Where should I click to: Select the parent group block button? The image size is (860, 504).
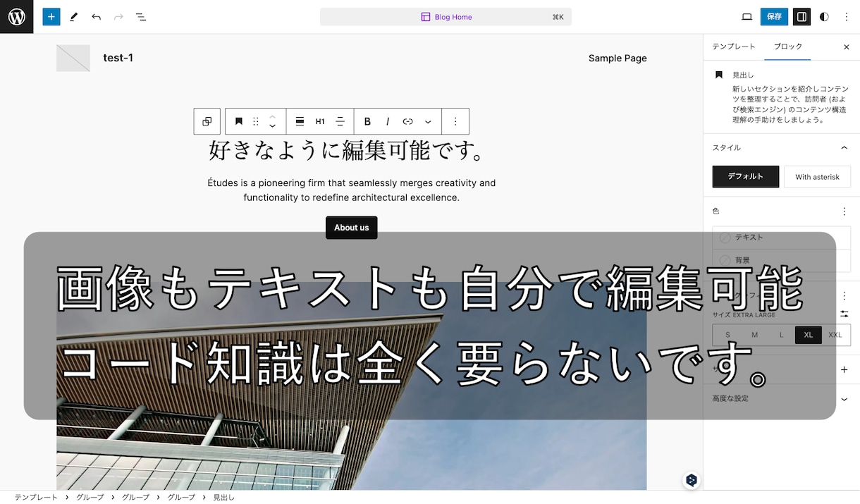207,121
